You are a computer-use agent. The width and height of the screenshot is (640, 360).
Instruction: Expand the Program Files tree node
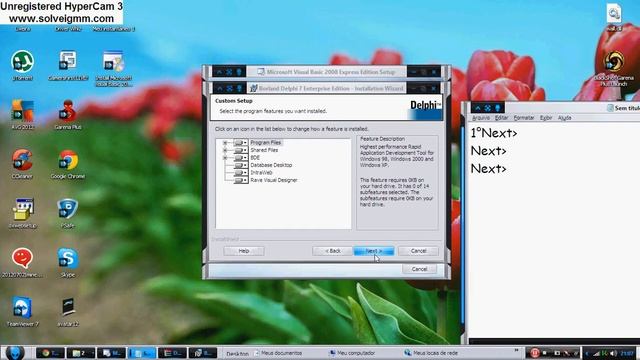point(225,143)
